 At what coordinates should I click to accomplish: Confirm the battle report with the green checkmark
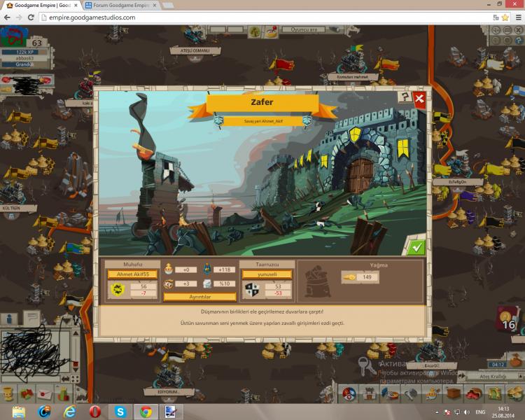[x=416, y=247]
